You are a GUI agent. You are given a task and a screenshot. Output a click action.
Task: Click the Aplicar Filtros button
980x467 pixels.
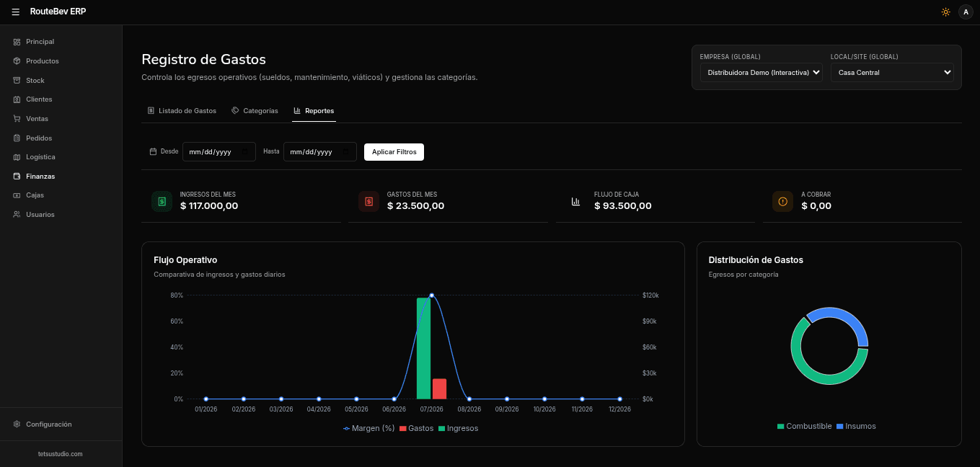pyautogui.click(x=394, y=152)
